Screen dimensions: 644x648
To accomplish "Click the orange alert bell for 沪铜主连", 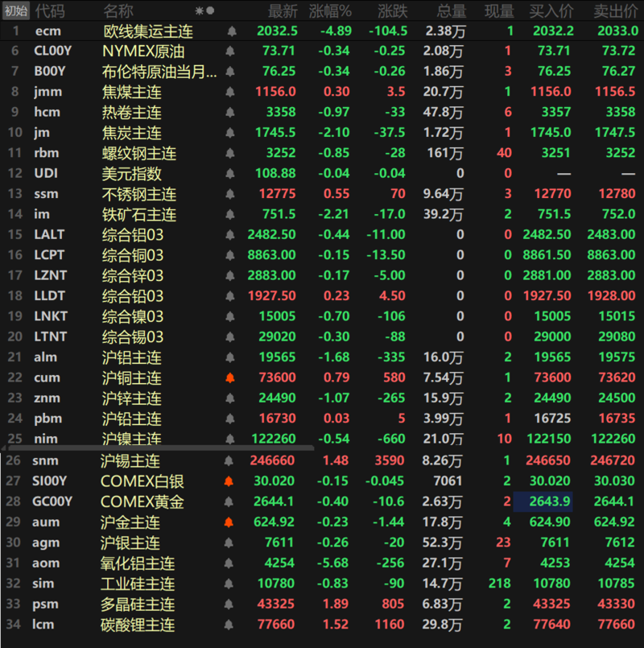I will point(232,378).
